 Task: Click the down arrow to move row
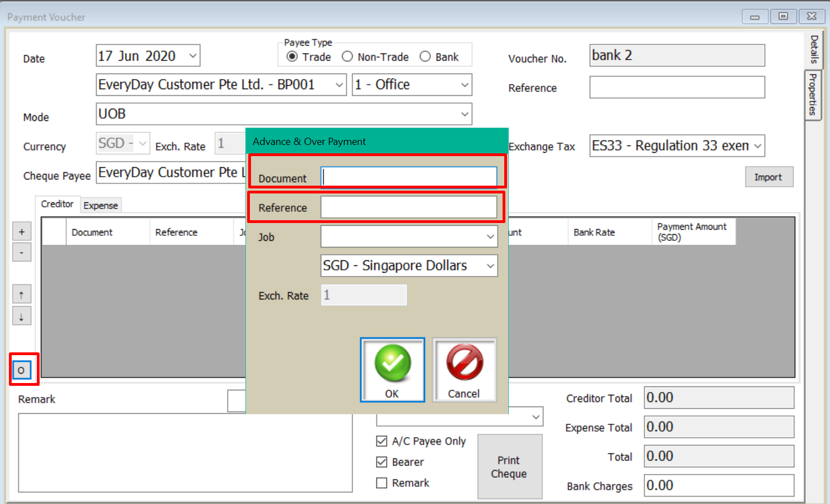click(x=22, y=316)
